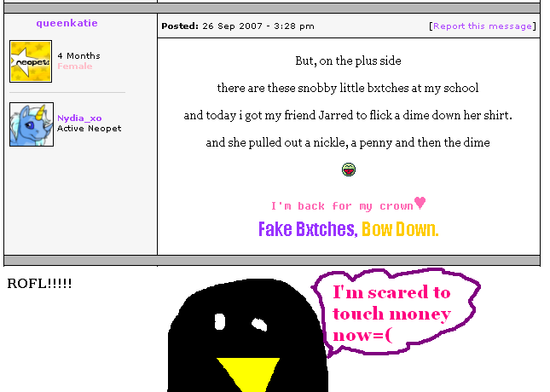Click the black penguin drawing
550x392 pixels.
tap(248, 336)
